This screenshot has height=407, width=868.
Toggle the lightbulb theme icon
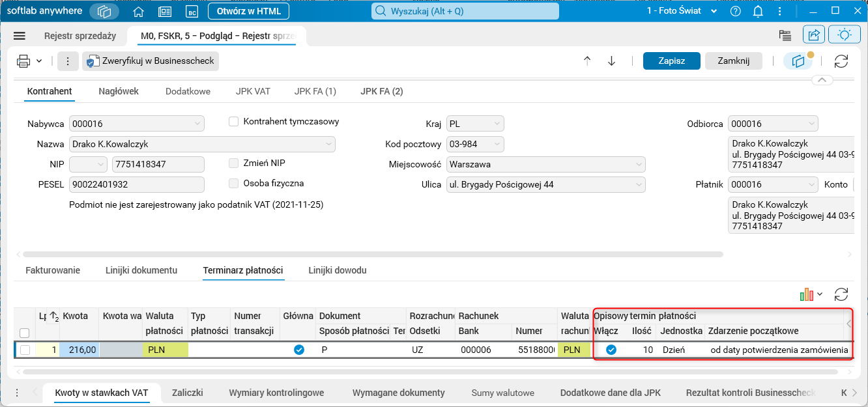tap(845, 35)
